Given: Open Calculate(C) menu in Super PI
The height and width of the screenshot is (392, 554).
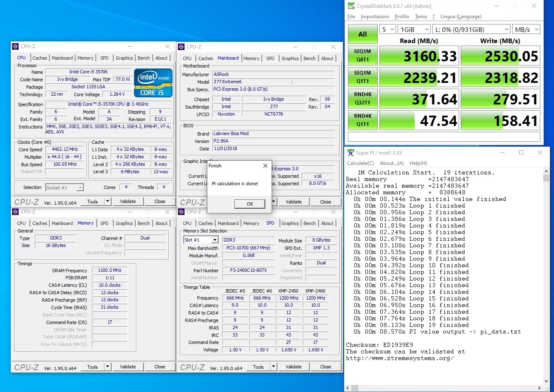Looking at the screenshot, I should pos(360,163).
